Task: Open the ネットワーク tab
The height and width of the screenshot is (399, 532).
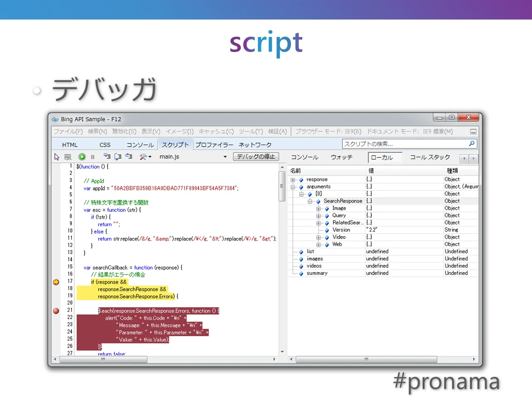Action: 255,145
